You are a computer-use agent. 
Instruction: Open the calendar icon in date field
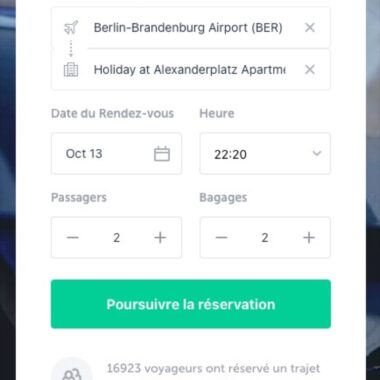(162, 154)
